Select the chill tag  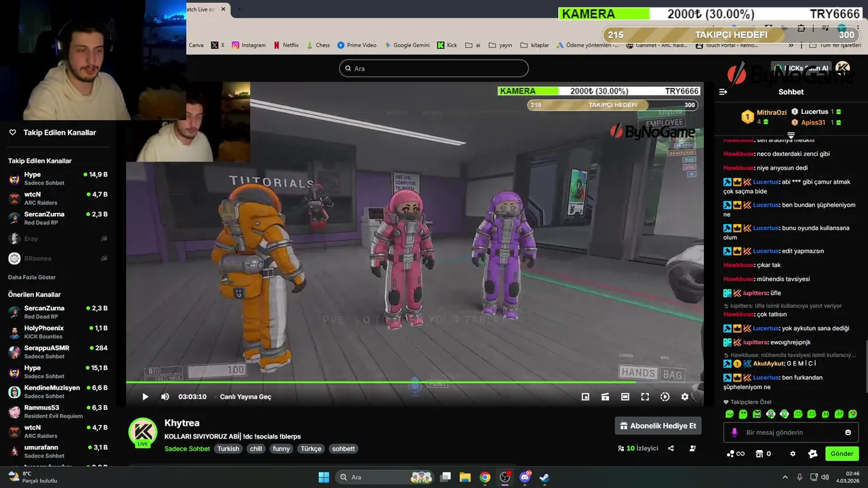[256, 449]
